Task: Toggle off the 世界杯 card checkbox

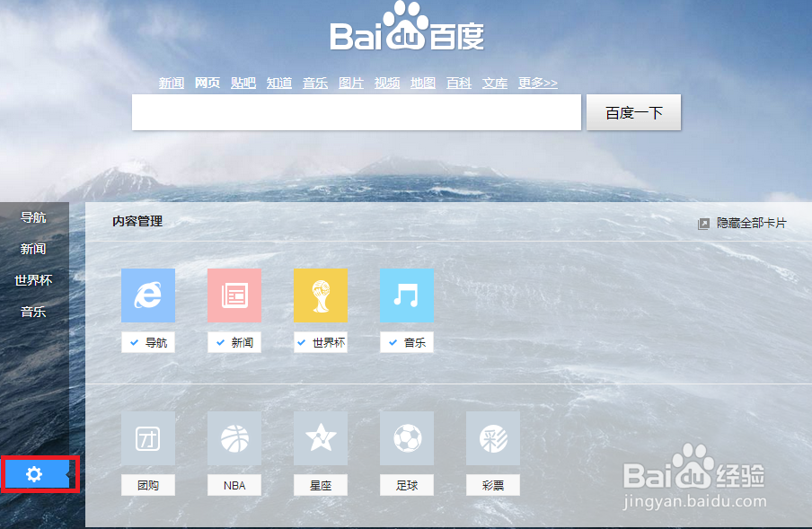Action: pyautogui.click(x=300, y=342)
